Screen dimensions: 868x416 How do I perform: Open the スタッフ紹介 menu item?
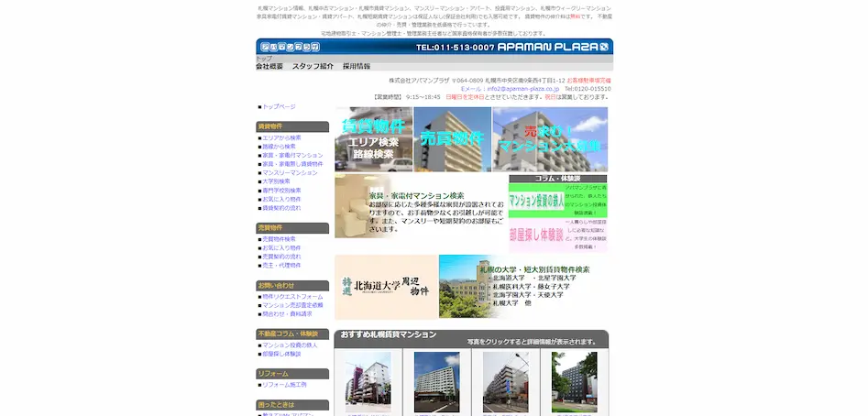313,67
